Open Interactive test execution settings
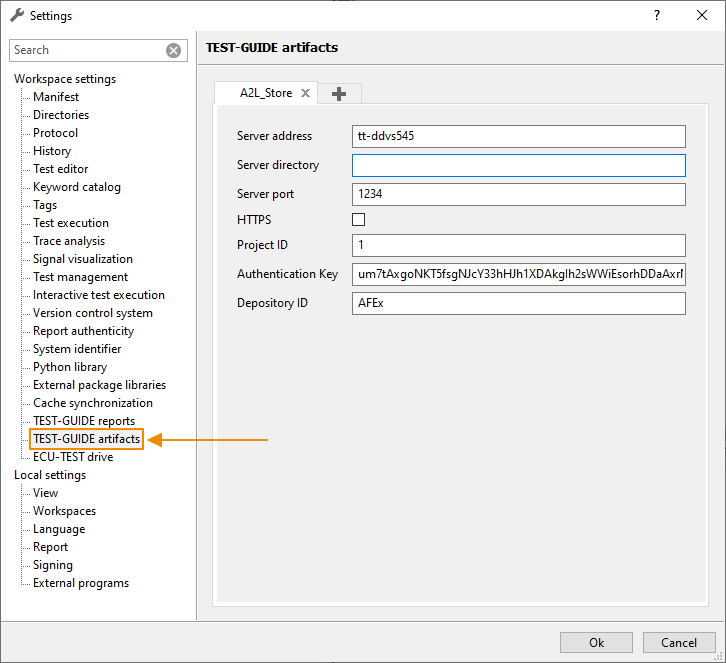The height and width of the screenshot is (663, 726). coord(99,295)
